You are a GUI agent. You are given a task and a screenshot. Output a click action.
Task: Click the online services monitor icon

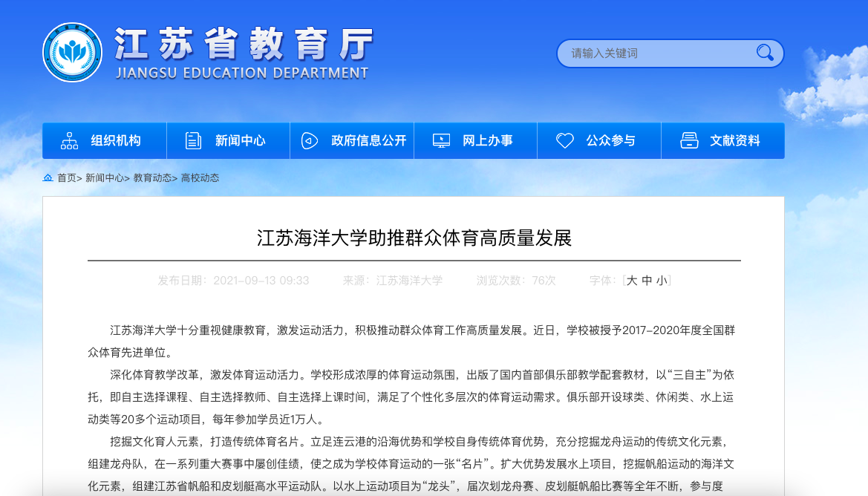point(441,140)
